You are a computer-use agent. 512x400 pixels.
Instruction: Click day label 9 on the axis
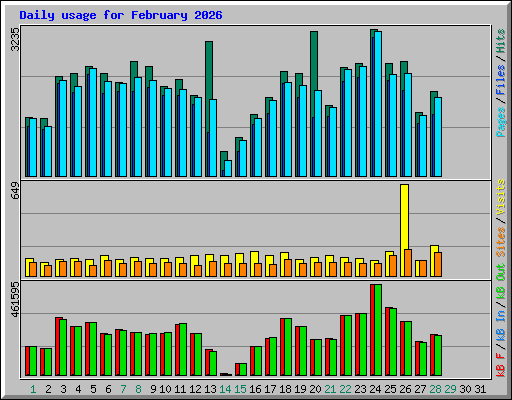click(x=153, y=389)
